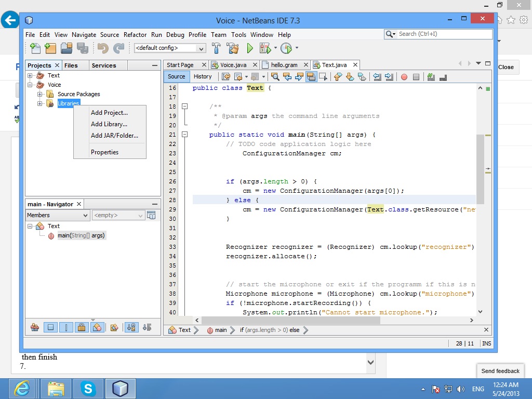The width and height of the screenshot is (532, 399).
Task: Open the Members dropdown in Navigator panel
Action: (57, 215)
